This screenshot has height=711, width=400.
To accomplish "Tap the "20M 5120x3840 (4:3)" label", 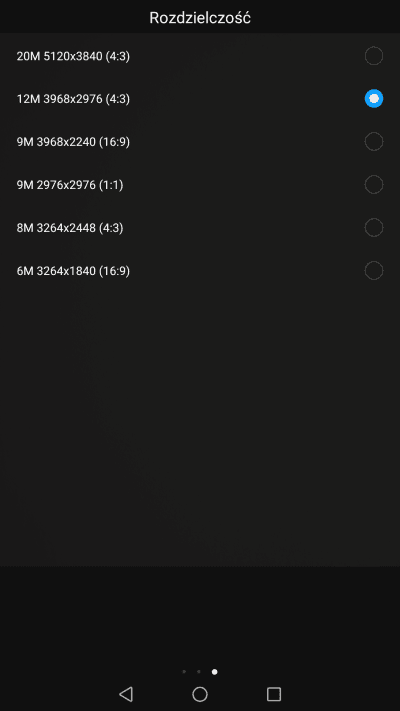I will pyautogui.click(x=73, y=56).
